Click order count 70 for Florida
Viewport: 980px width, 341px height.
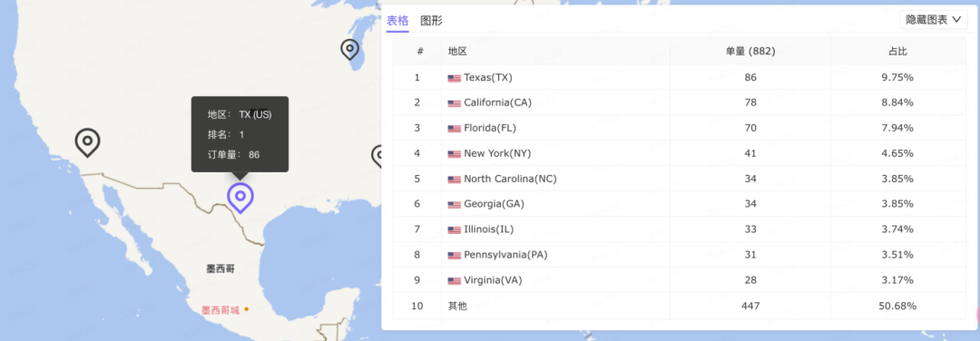750,128
